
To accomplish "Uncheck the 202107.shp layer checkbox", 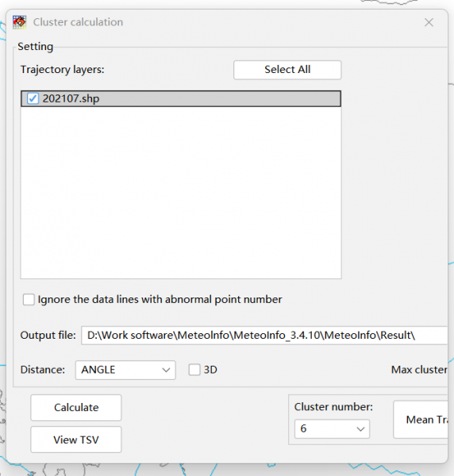I will click(x=33, y=98).
